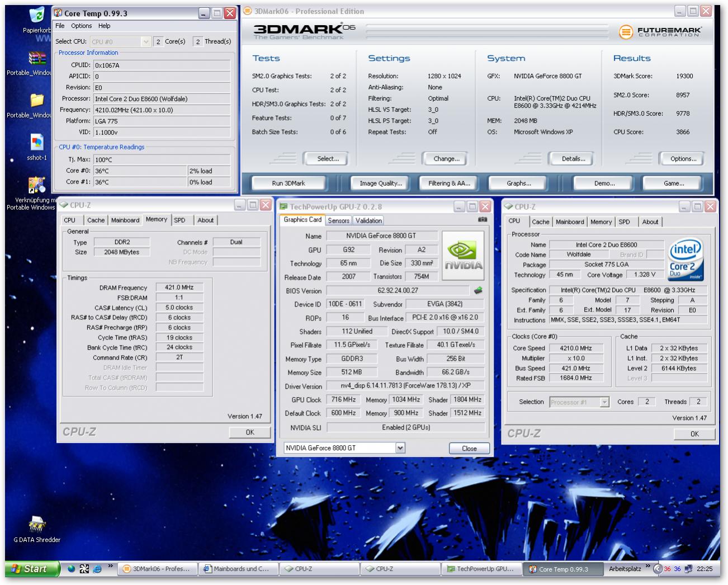The width and height of the screenshot is (728, 585).
Task: Click the 3DMark Score value 19300
Action: 684,76
